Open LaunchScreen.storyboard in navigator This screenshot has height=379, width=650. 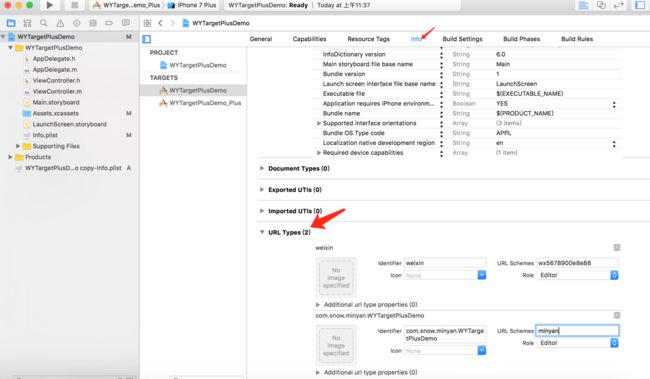click(x=69, y=124)
